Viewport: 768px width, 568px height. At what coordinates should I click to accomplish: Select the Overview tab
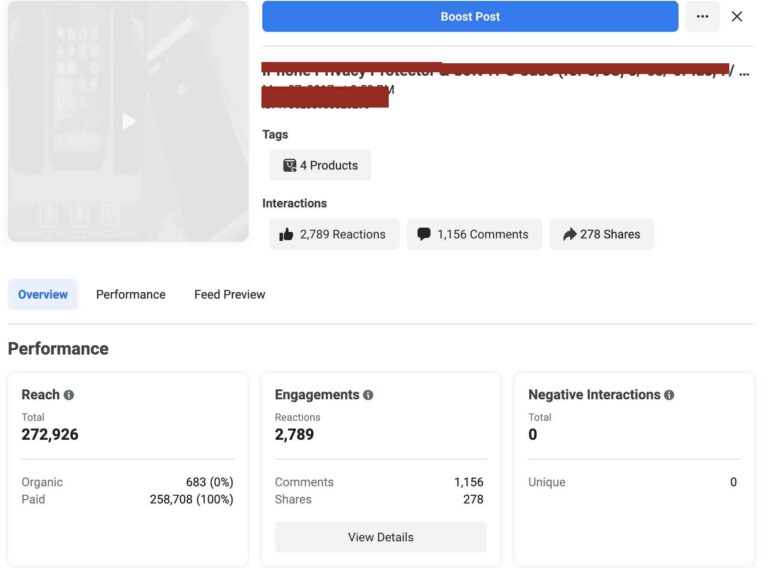[x=43, y=294]
